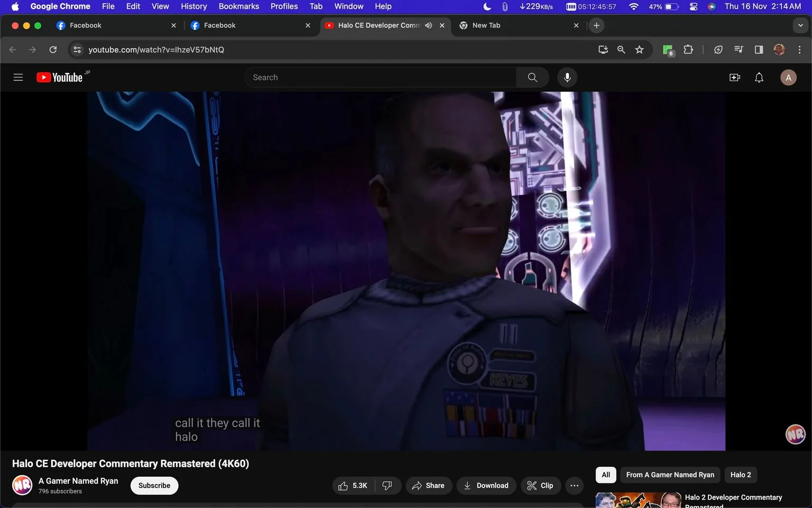This screenshot has height=508, width=812.
Task: Open Chrome extensions puzzle icon
Action: [688, 50]
